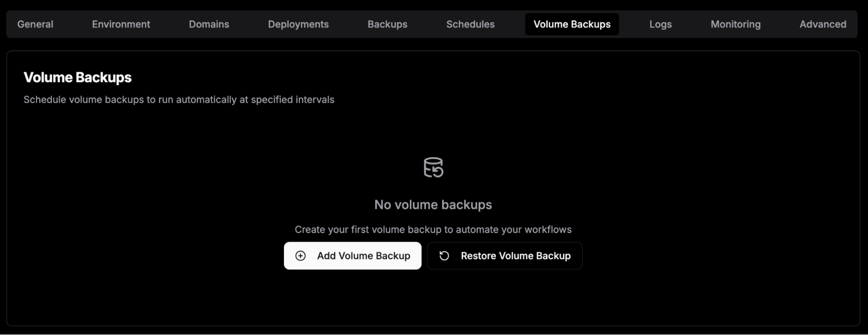Click the Volume Backups section heading
Viewport: 868px width, 335px height.
(77, 78)
